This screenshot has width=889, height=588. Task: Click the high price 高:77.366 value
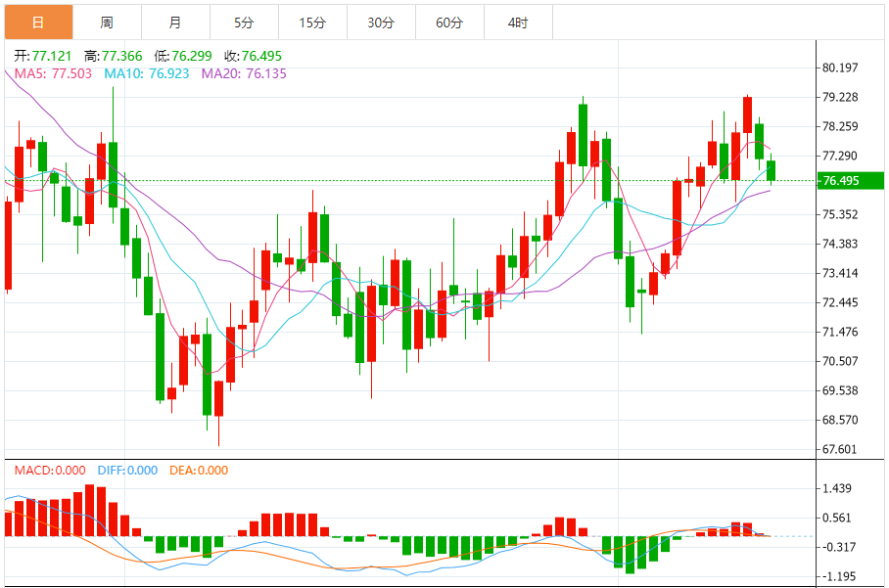[114, 56]
